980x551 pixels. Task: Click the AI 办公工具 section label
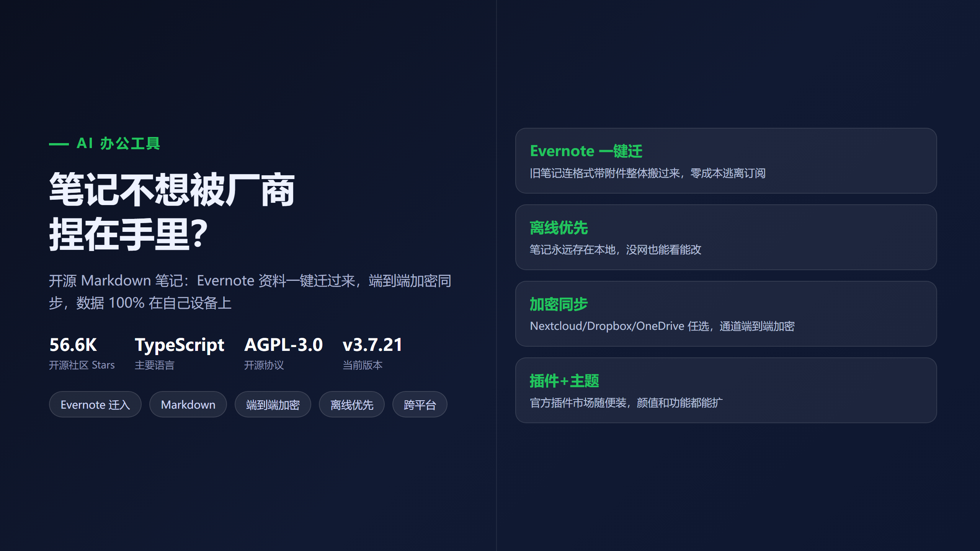point(118,143)
